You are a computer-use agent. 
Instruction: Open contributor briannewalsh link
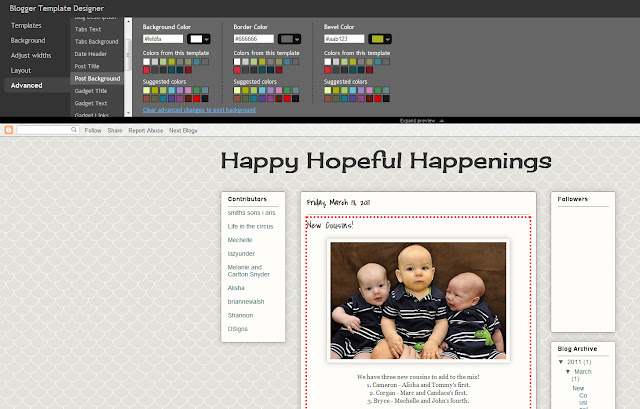246,302
